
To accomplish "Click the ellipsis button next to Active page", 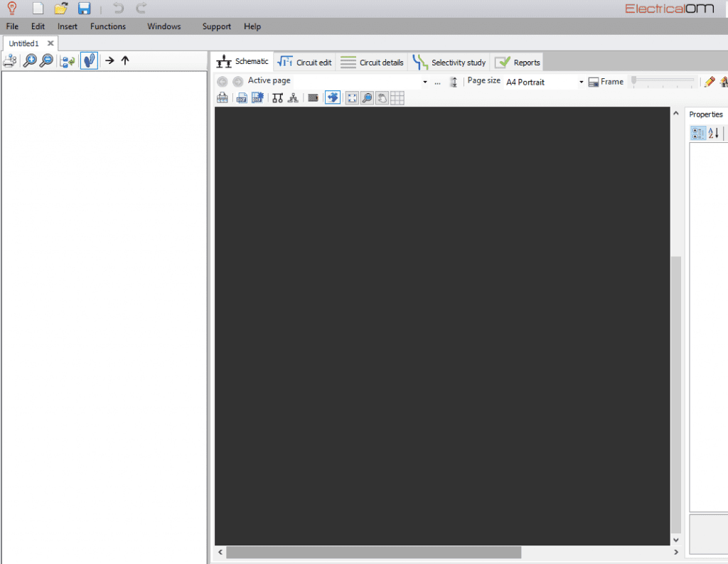I will 437,82.
